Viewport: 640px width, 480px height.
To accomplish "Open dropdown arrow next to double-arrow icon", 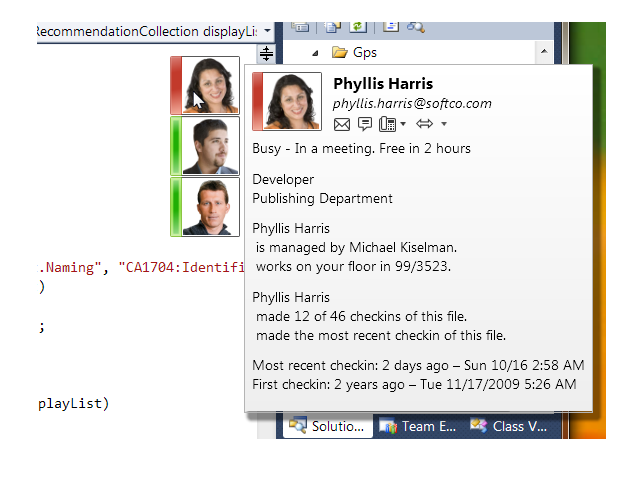I will tap(444, 125).
